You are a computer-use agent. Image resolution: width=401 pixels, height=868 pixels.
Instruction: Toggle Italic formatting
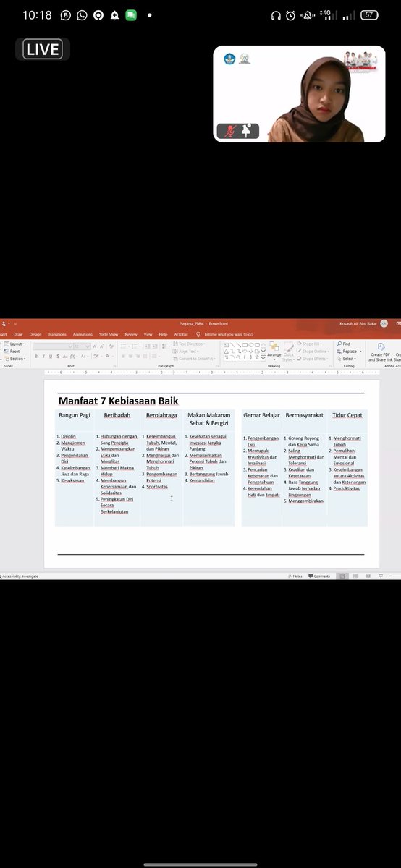coord(43,356)
